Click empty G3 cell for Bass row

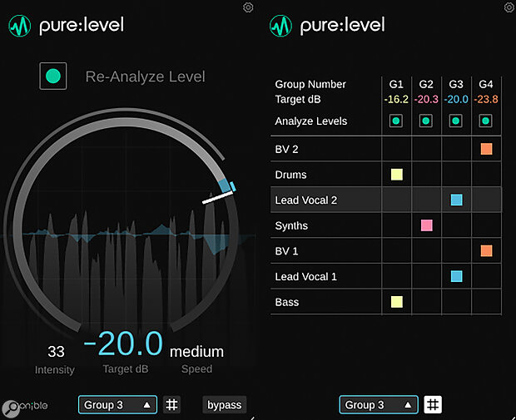(x=456, y=302)
